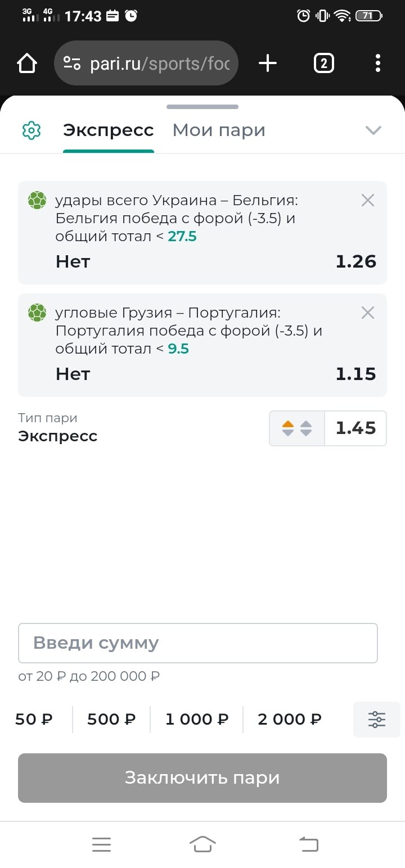Remove the Украина – Бельгия bet

click(367, 200)
